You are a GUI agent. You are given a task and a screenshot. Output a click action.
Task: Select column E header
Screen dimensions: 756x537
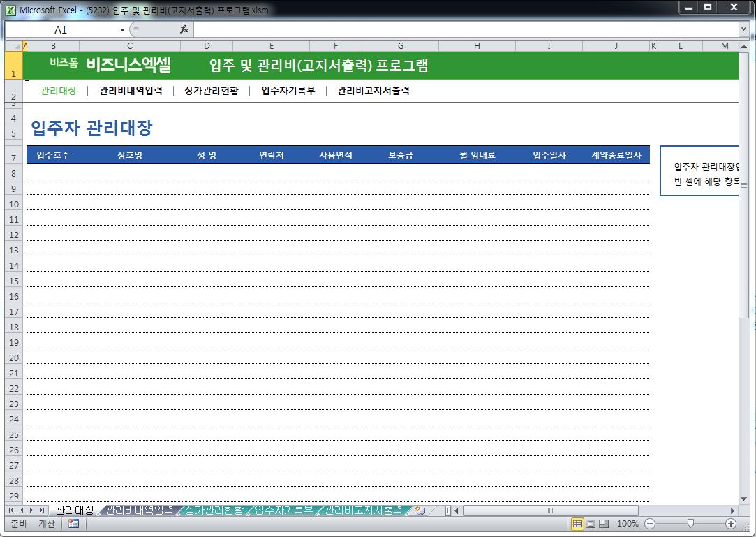272,46
